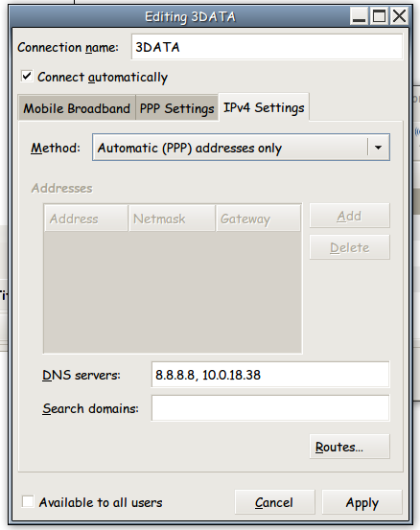Focus the Connection name field
This screenshot has width=420, height=530.
click(268, 47)
